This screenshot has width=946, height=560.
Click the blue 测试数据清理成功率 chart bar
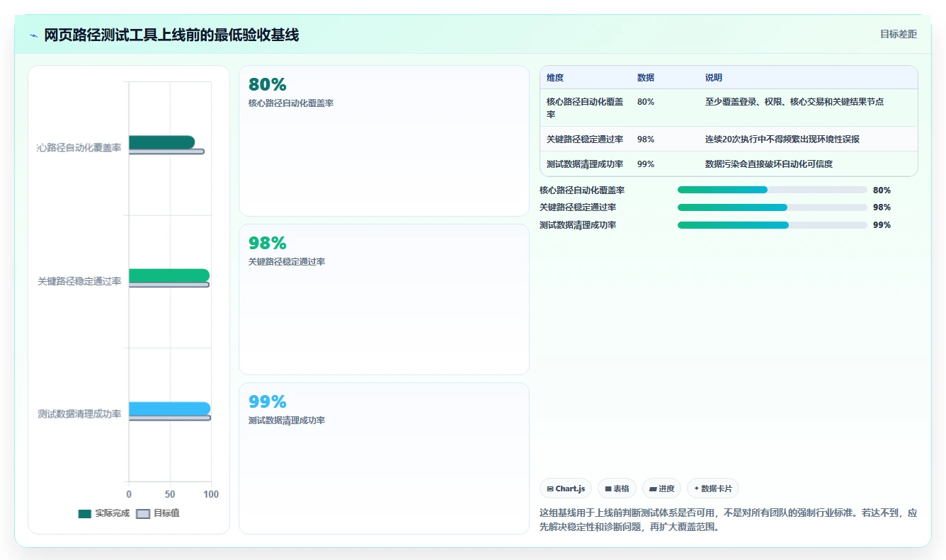click(x=169, y=408)
